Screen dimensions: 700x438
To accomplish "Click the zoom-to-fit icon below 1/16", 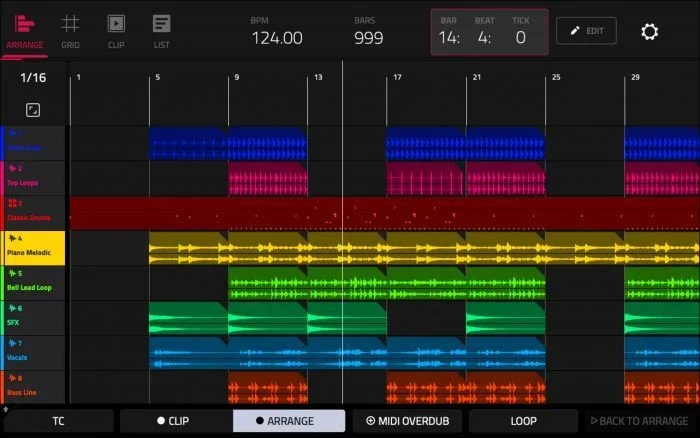I will coord(33,109).
